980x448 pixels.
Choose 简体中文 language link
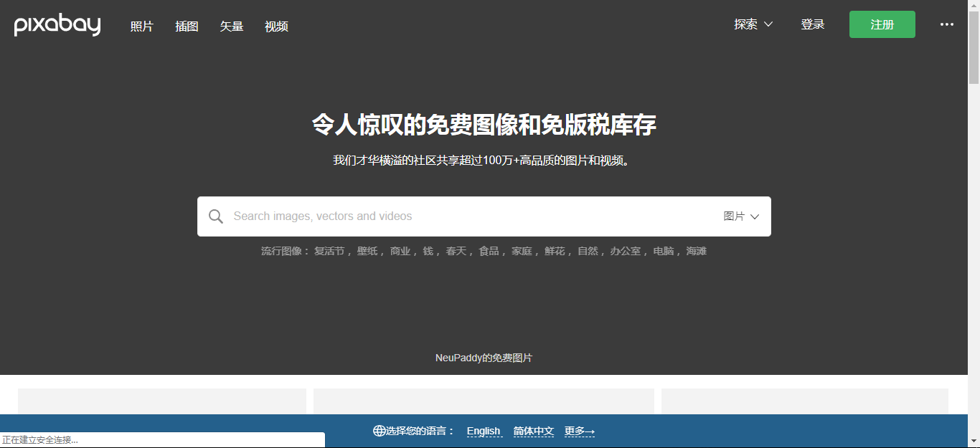tap(534, 431)
